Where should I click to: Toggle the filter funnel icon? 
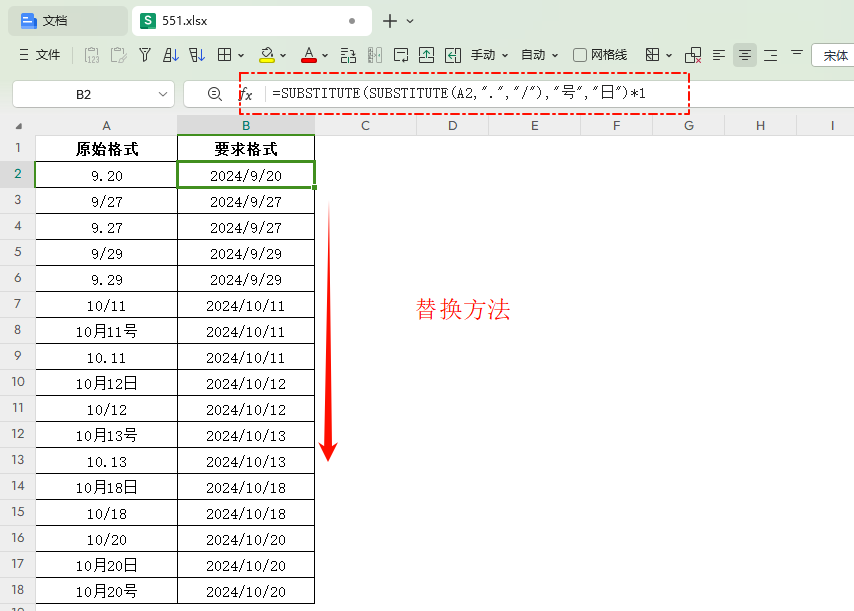pyautogui.click(x=144, y=55)
